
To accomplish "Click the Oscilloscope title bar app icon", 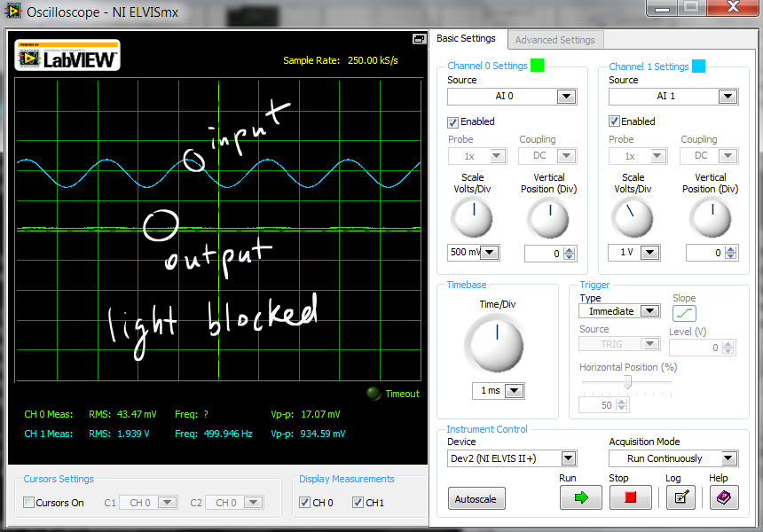I will point(12,11).
